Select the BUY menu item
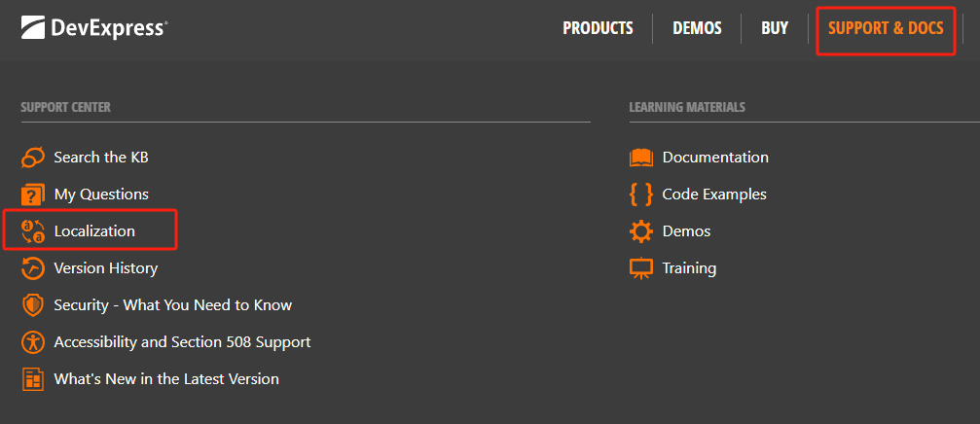 (x=775, y=28)
